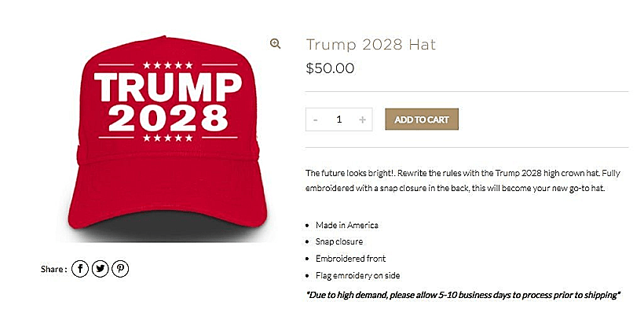Decrease quantity with the minus button
Screen dimensions: 644x320
coord(316,120)
